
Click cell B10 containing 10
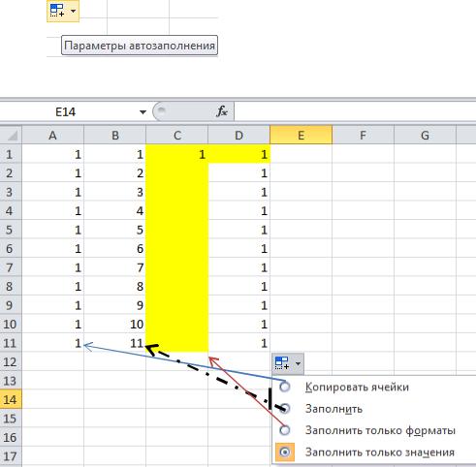coord(114,324)
